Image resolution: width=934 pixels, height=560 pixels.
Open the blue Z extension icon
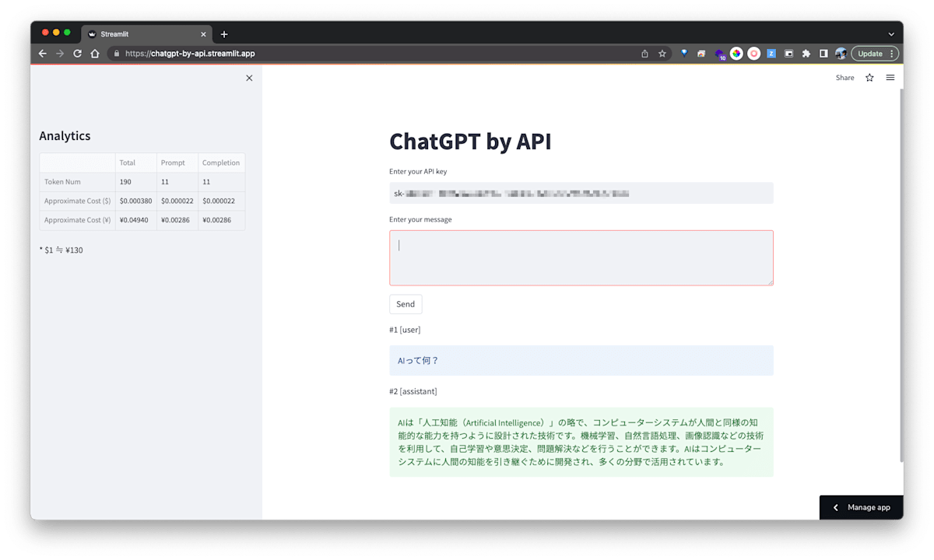(x=771, y=54)
